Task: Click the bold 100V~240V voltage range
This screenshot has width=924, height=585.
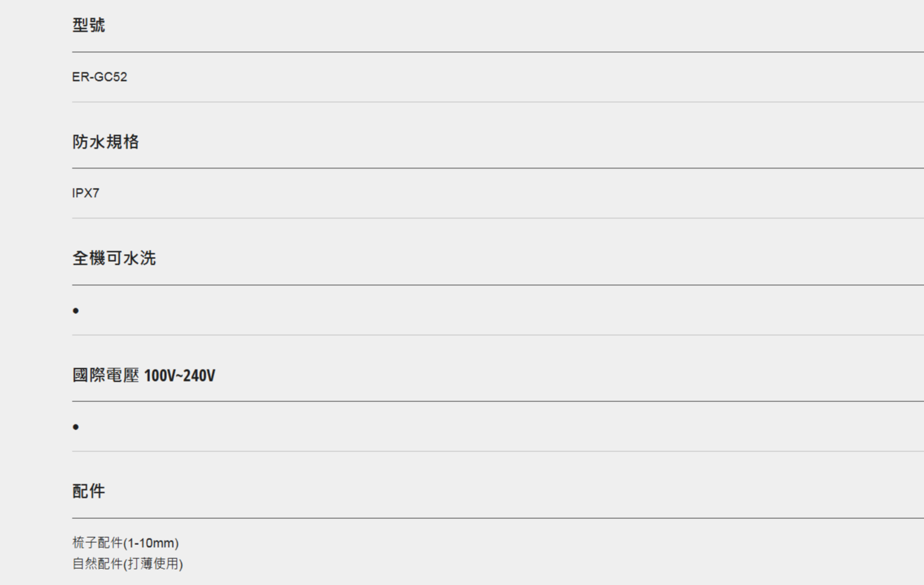Action: [x=180, y=376]
